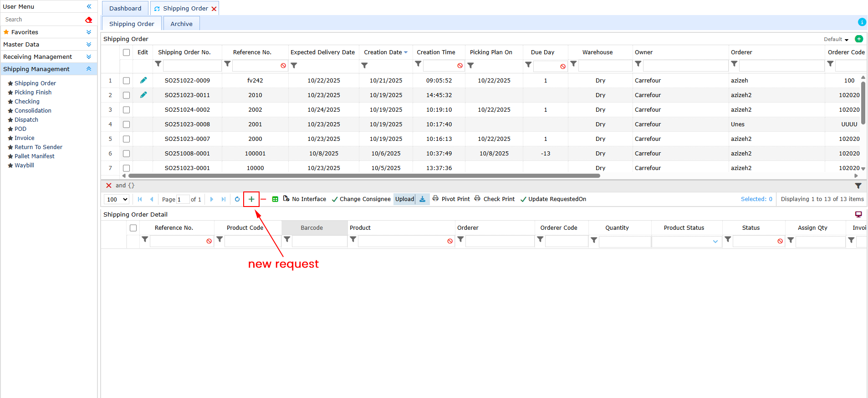Edit order SO251022-0009 with pencil icon

(143, 80)
